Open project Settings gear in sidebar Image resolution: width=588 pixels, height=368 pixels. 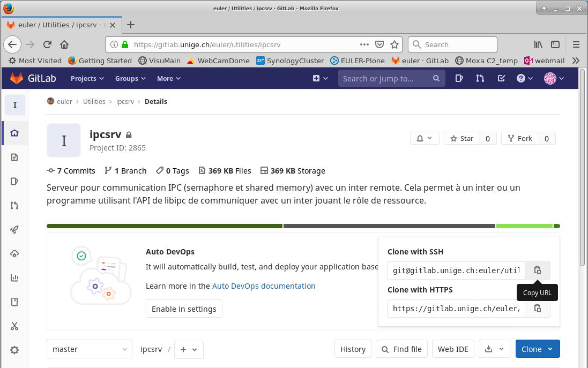(x=14, y=350)
